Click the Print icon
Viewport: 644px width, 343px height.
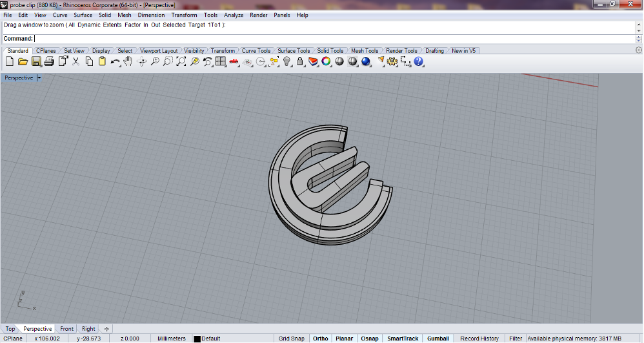49,62
